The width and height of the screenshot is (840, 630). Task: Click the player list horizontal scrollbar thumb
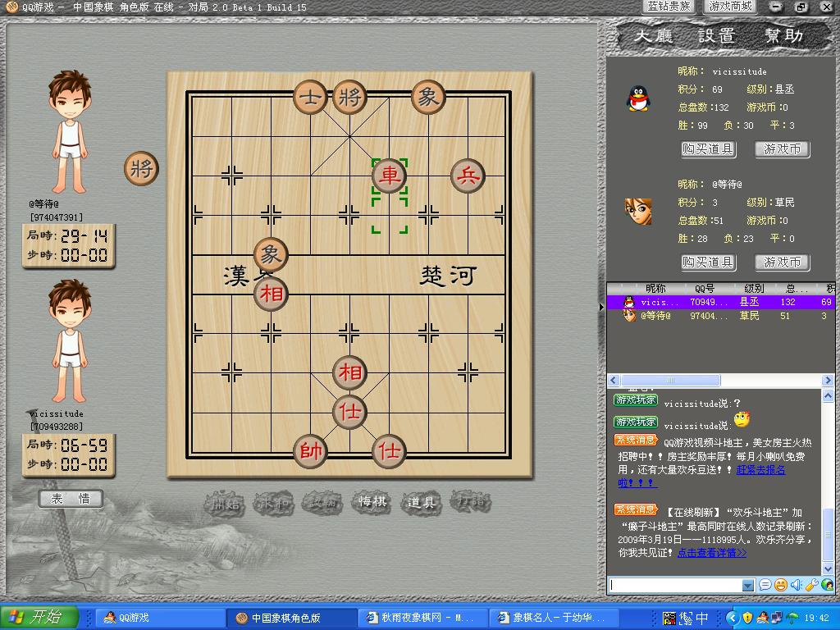click(670, 381)
